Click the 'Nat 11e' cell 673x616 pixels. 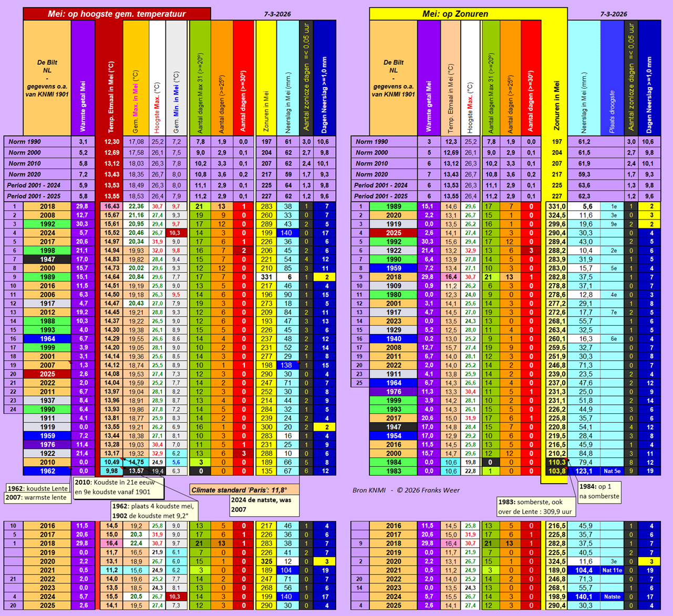click(x=612, y=570)
